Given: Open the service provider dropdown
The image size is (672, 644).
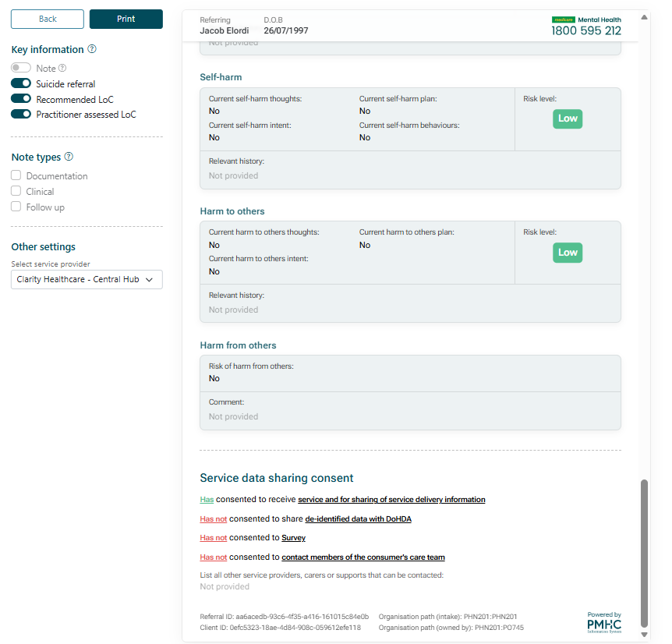Looking at the screenshot, I should point(87,279).
